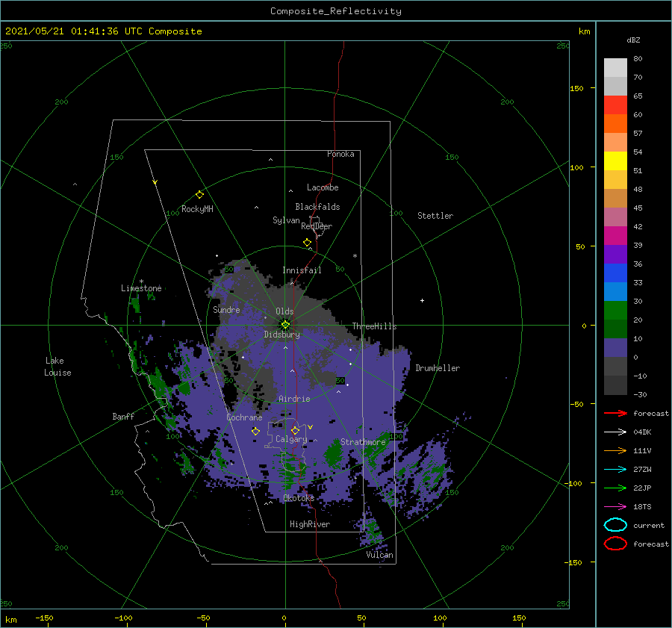
Task: Click the 18TS legend label
Action: (642, 507)
